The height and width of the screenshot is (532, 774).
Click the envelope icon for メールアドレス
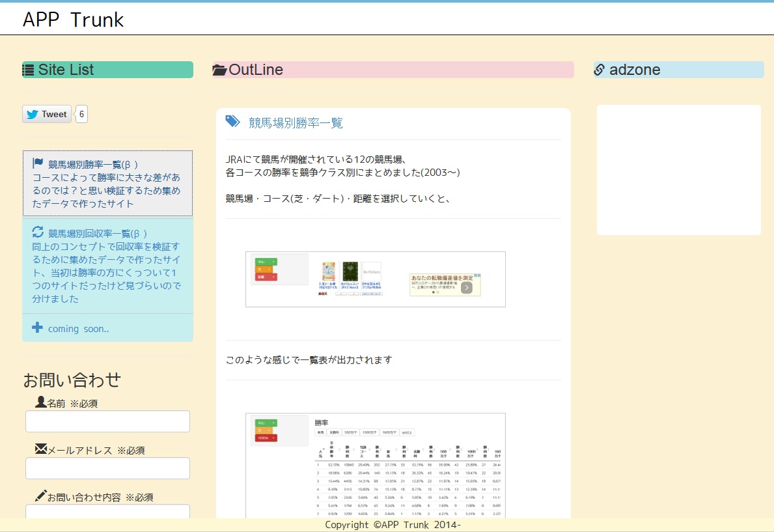click(41, 449)
